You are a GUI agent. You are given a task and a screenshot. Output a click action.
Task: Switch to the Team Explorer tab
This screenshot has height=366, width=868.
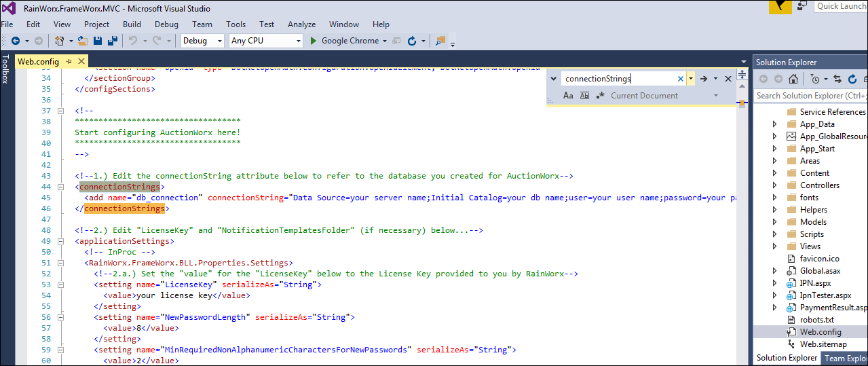845,358
